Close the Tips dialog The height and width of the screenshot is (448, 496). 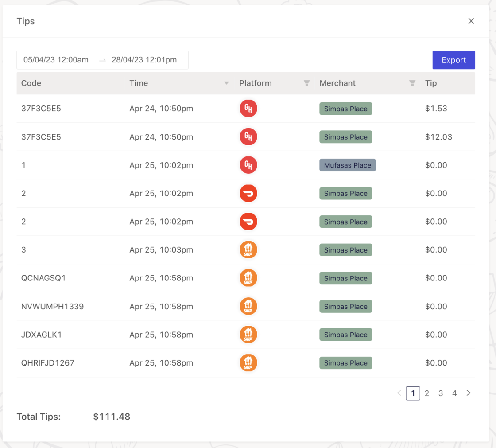coord(471,21)
